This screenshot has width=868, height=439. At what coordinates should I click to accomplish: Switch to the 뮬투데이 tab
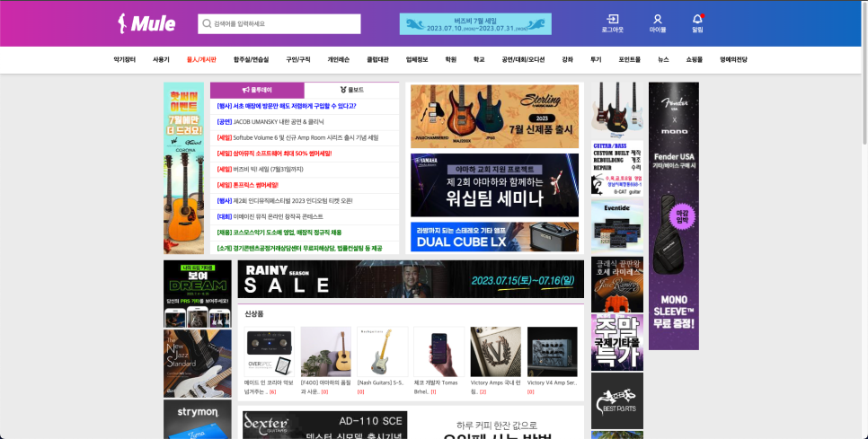[257, 90]
